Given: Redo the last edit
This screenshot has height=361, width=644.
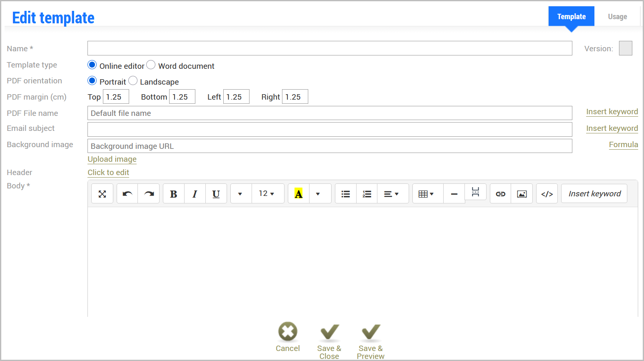Looking at the screenshot, I should tap(149, 194).
